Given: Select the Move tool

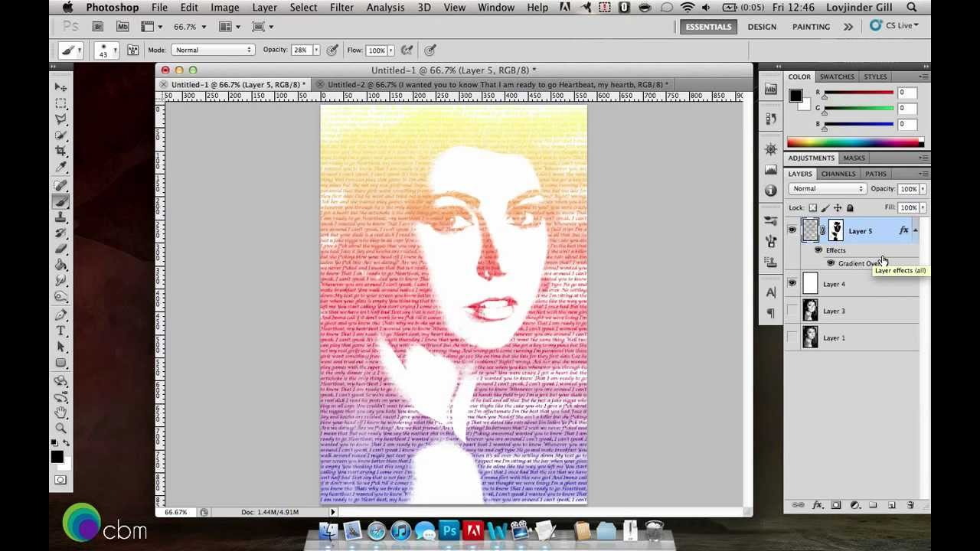Looking at the screenshot, I should tap(60, 87).
